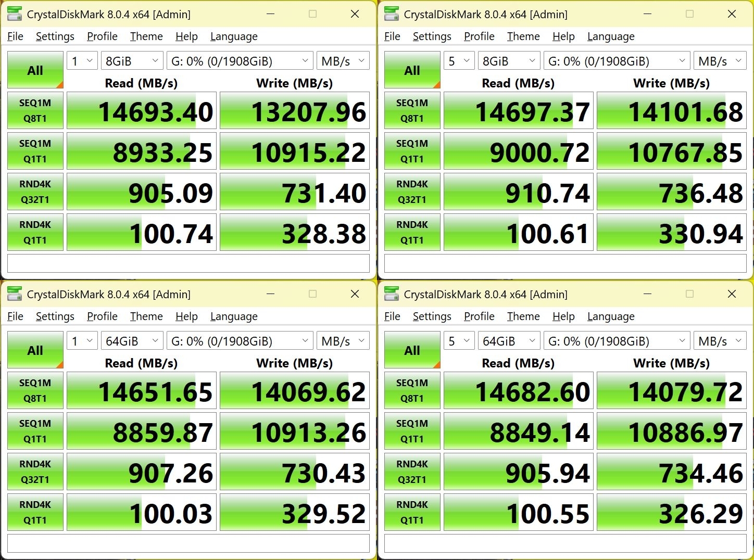Open Language menu in the bottom-left window
754x560 pixels.
[x=234, y=316]
